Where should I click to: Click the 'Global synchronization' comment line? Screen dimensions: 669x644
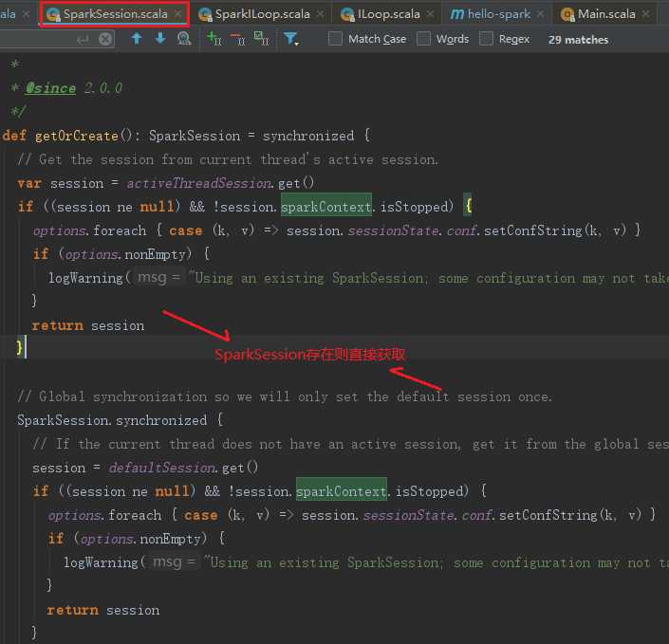point(285,397)
